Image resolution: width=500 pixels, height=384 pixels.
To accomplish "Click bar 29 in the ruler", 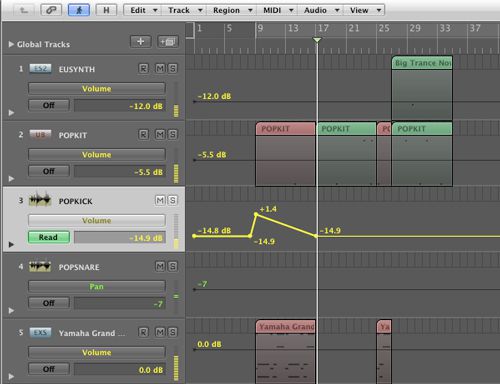I will click(415, 28).
